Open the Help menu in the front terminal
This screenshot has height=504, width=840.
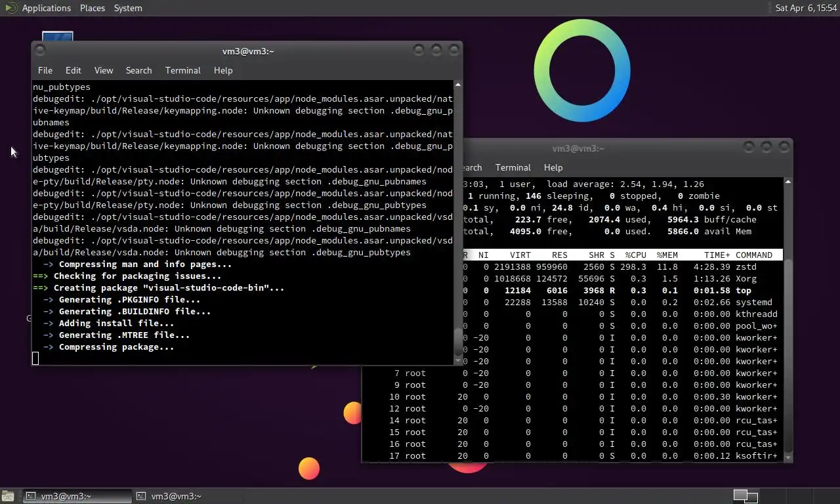click(223, 70)
